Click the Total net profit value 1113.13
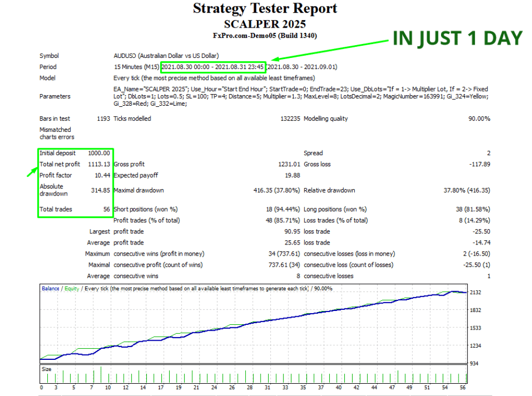 pos(99,164)
